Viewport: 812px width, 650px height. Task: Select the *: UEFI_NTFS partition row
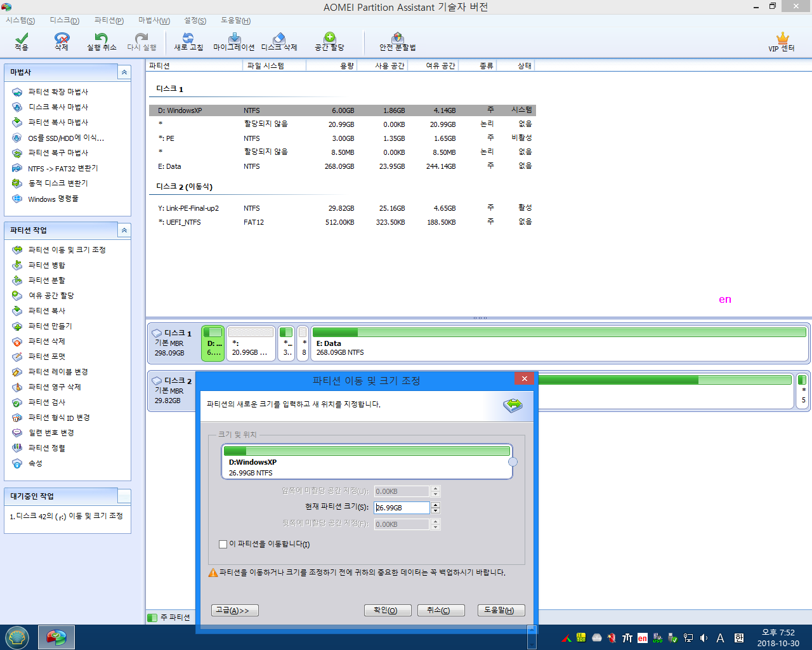click(343, 222)
